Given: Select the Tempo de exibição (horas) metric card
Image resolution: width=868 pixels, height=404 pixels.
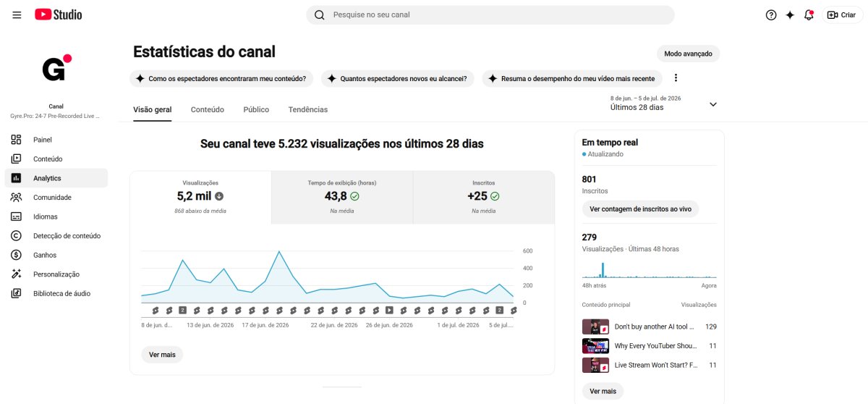Looking at the screenshot, I should pyautogui.click(x=342, y=197).
